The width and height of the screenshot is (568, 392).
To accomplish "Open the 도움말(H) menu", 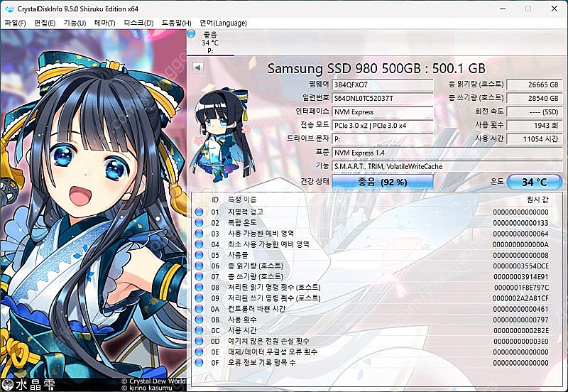I will tap(176, 23).
